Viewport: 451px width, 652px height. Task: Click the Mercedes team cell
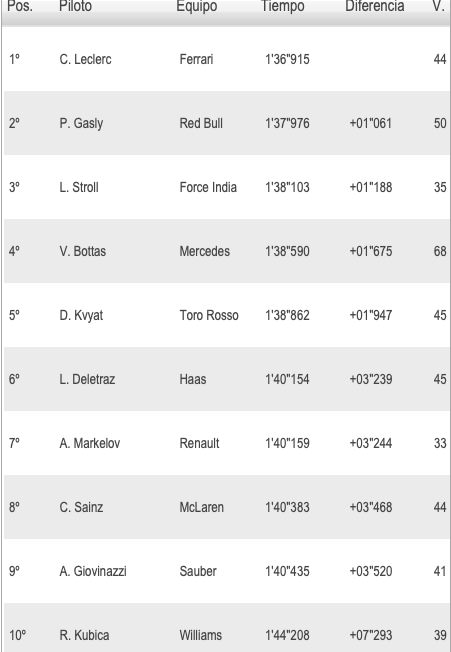pyautogui.click(x=205, y=252)
